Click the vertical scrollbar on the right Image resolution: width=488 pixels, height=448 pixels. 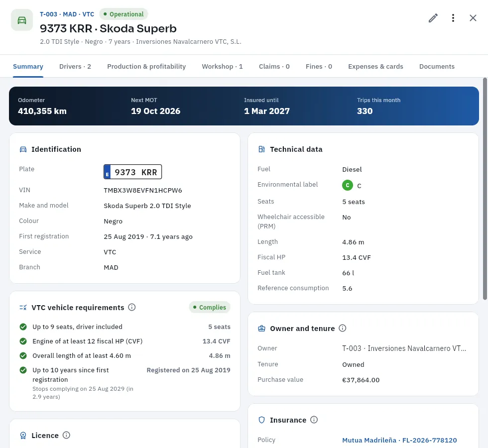(485, 189)
